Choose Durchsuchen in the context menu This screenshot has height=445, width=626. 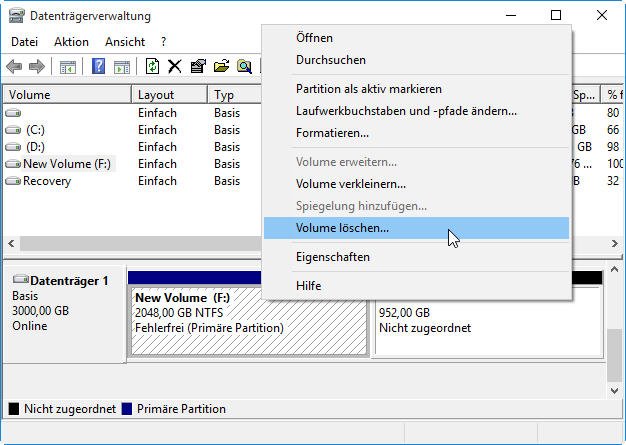[416, 60]
